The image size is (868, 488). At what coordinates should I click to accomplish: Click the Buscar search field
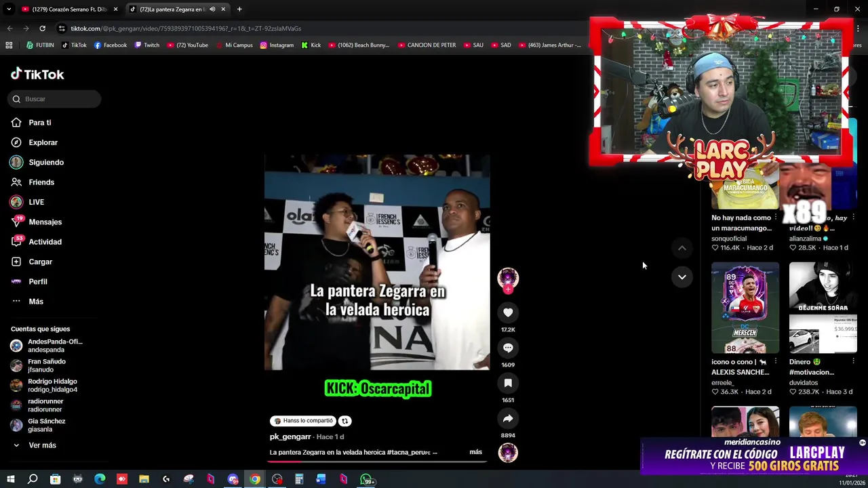click(54, 99)
